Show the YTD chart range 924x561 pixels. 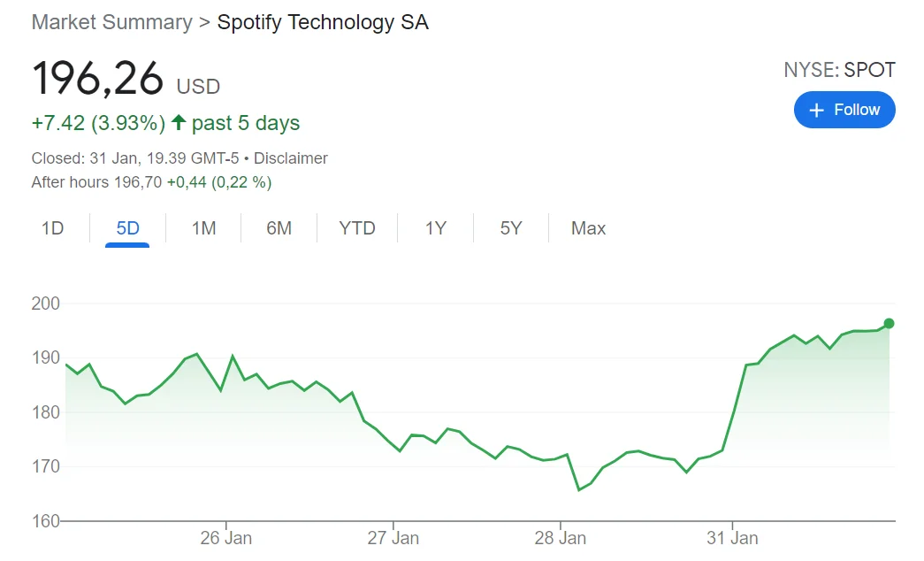point(357,228)
